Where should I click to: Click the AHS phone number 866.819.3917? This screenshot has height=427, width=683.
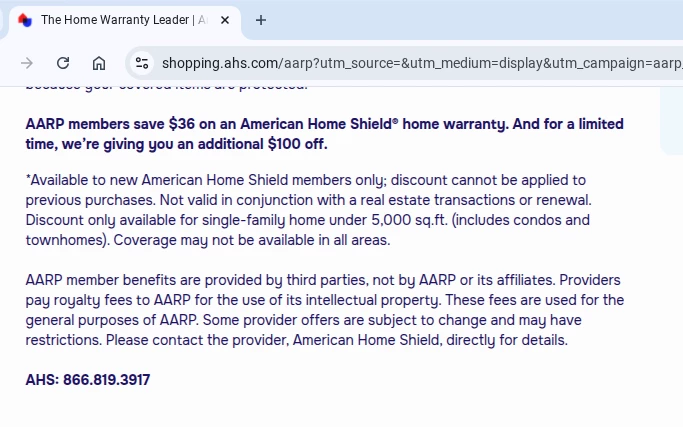tap(106, 380)
